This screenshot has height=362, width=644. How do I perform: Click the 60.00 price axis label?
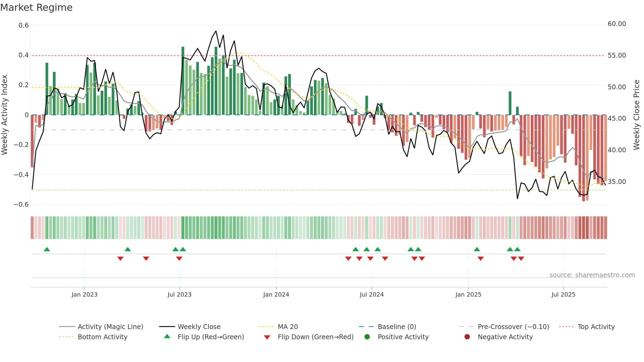click(x=617, y=24)
